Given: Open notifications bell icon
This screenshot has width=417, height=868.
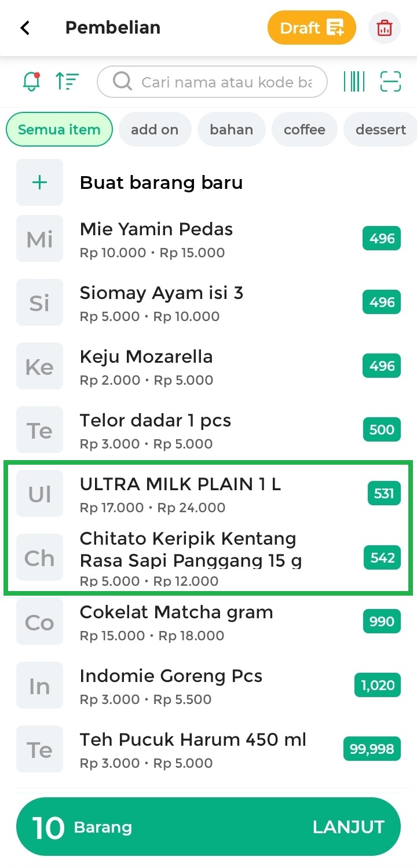Looking at the screenshot, I should coord(31,82).
